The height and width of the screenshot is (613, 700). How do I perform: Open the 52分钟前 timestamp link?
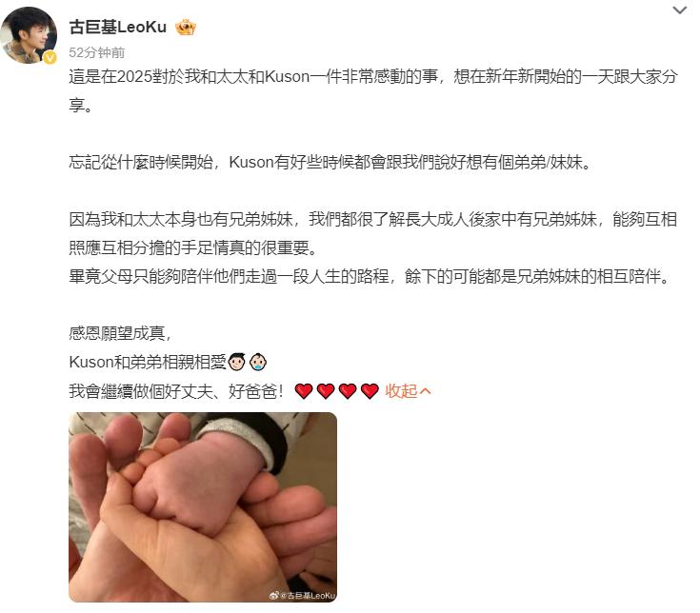97,52
